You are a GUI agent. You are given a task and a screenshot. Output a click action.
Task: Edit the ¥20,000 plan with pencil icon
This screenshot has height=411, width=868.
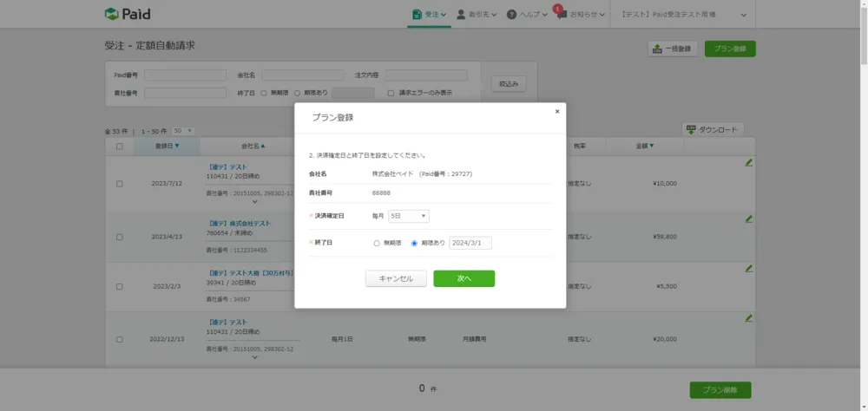[x=748, y=318]
